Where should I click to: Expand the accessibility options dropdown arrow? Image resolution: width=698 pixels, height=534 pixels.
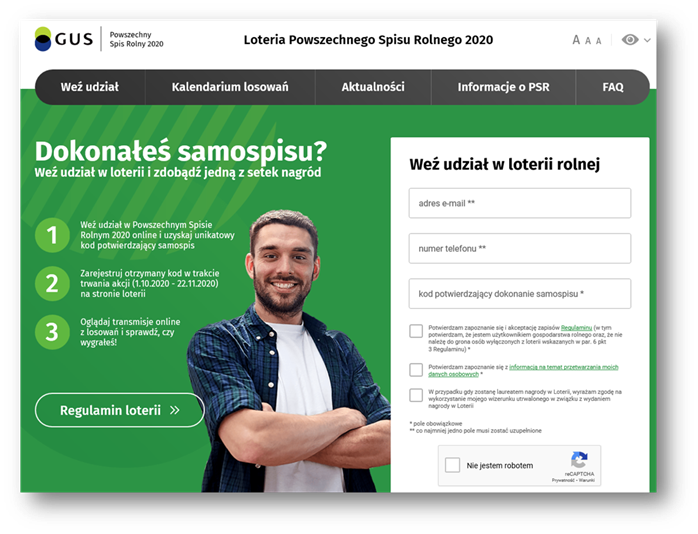click(647, 41)
